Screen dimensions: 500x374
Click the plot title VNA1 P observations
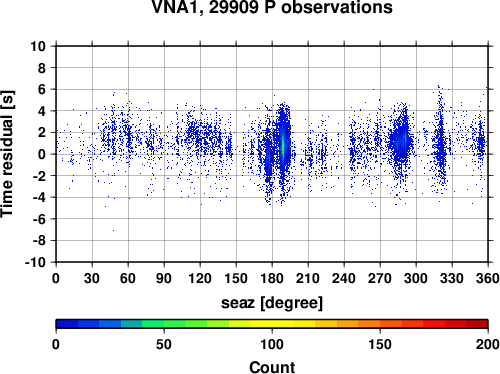(272, 7)
